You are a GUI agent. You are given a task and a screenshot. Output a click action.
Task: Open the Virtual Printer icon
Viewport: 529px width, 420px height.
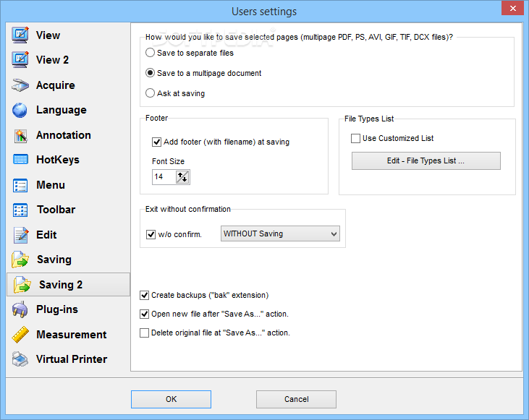[x=20, y=359]
